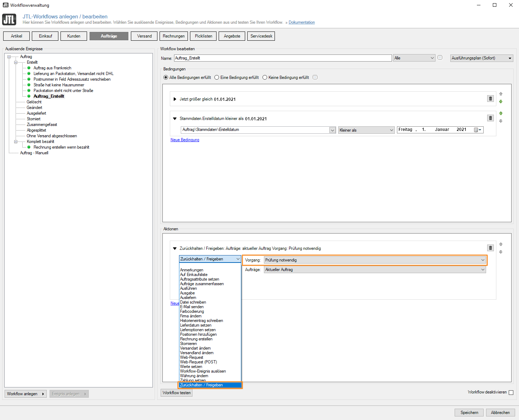The width and height of the screenshot is (519, 420).
Task: Open the Aufträge dropdown showing Aktueller Auftrag
Action: 375,270
